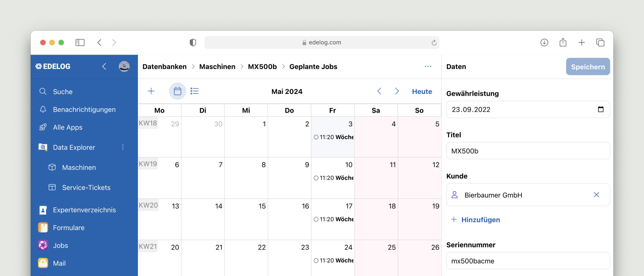Click the Titel input field
644x276 pixels.
528,151
